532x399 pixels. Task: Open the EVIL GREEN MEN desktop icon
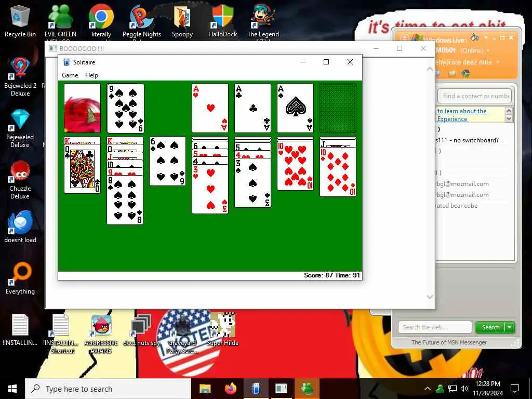(x=60, y=21)
